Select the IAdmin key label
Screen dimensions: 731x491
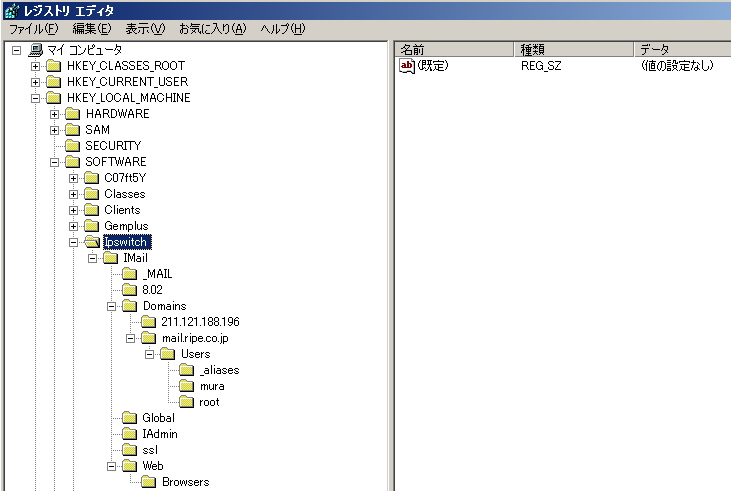(160, 434)
